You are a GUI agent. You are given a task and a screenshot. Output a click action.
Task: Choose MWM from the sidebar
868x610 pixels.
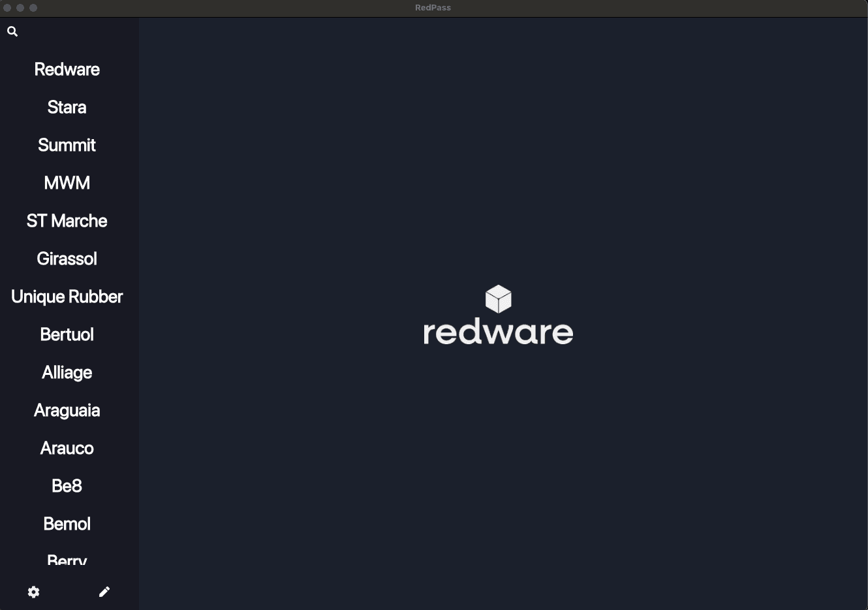tap(67, 183)
